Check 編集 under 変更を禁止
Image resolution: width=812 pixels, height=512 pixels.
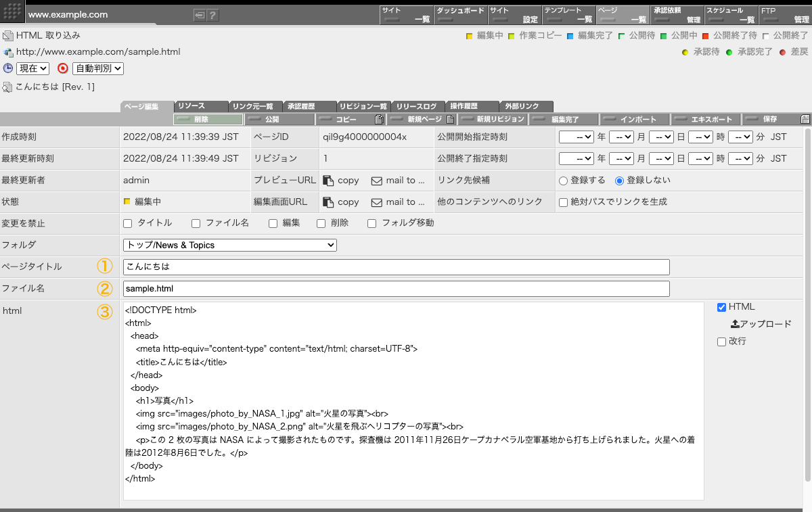273,223
